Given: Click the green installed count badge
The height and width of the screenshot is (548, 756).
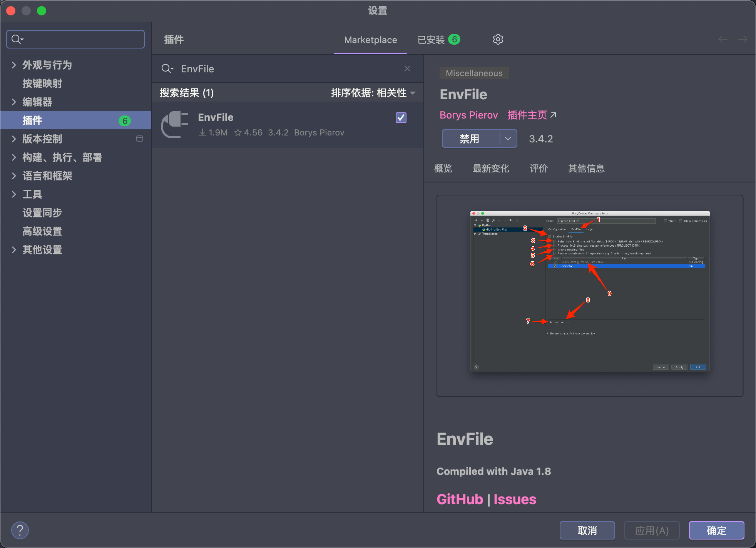Looking at the screenshot, I should [454, 39].
